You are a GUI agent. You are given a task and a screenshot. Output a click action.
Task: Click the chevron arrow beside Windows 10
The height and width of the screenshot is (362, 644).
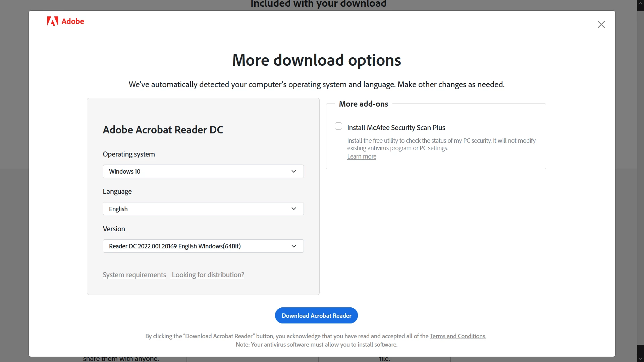click(x=293, y=171)
